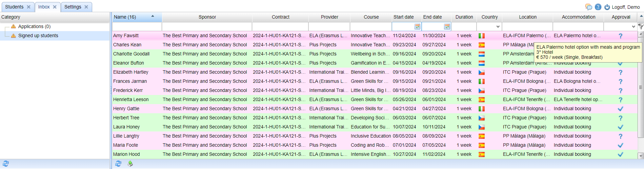Open the Approval filter dropdown
644x169 pixels.
[633, 27]
